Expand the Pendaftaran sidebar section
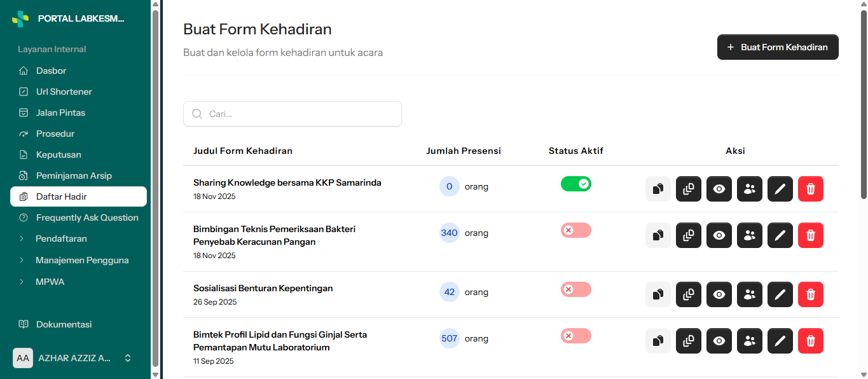Screen dimensions: 868x379 (78, 238)
